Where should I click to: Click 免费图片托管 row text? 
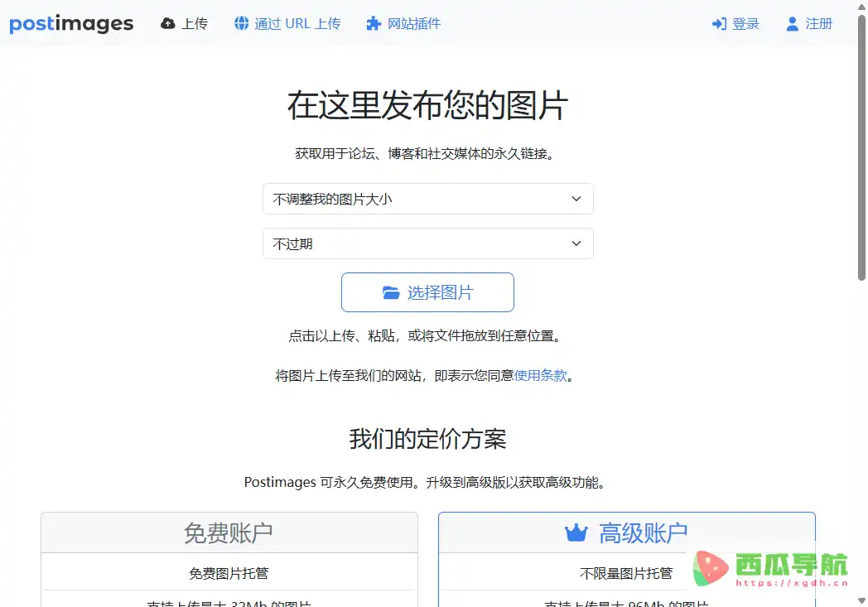pyautogui.click(x=229, y=573)
